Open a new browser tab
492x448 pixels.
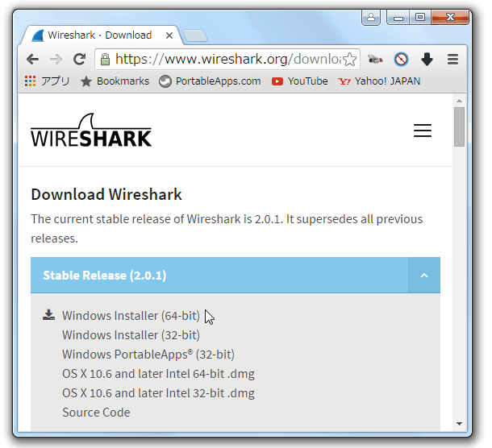[x=195, y=35]
